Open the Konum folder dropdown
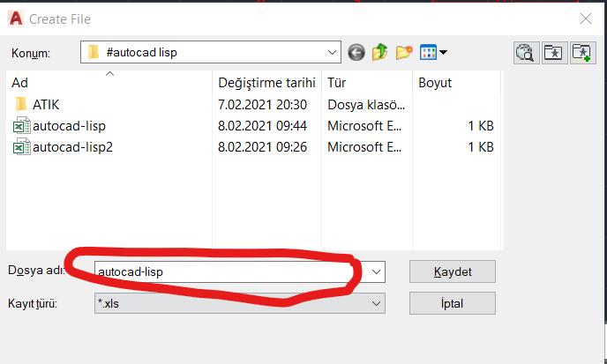607x364 pixels. pos(211,52)
